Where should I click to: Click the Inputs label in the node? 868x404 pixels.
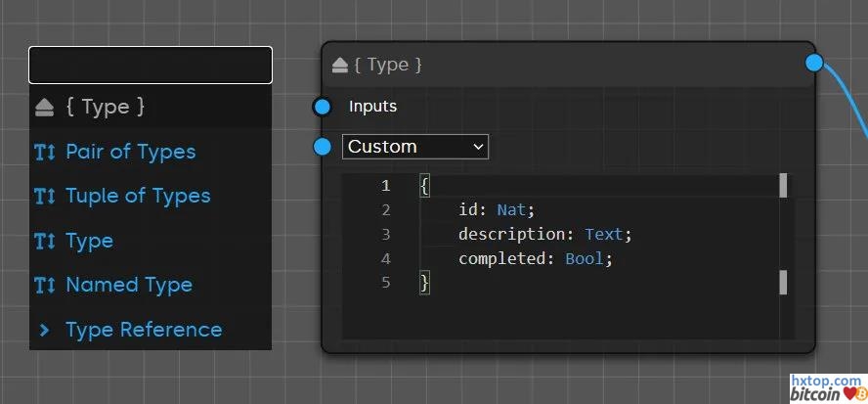tap(372, 107)
